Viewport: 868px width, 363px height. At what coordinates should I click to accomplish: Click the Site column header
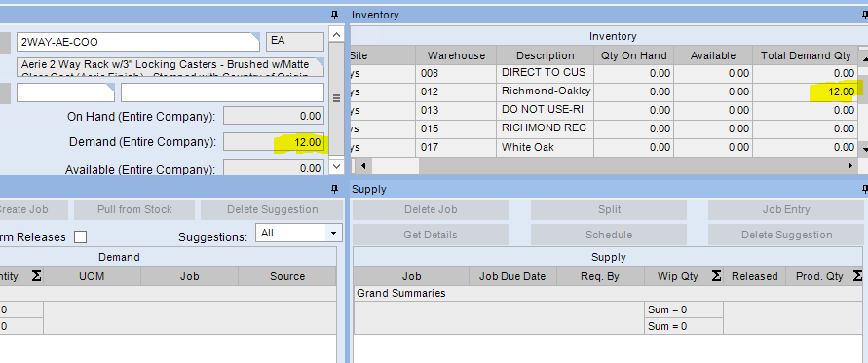tap(383, 55)
